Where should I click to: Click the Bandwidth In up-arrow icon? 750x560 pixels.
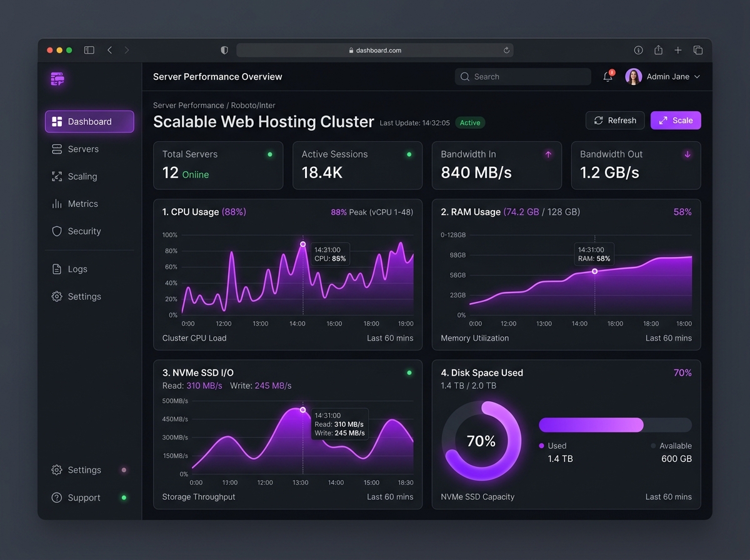coord(548,154)
